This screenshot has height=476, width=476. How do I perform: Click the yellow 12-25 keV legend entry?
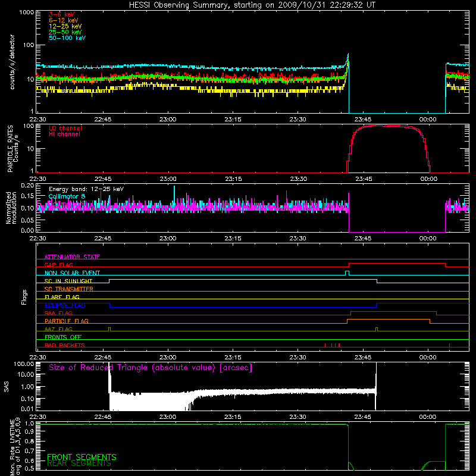click(x=65, y=26)
